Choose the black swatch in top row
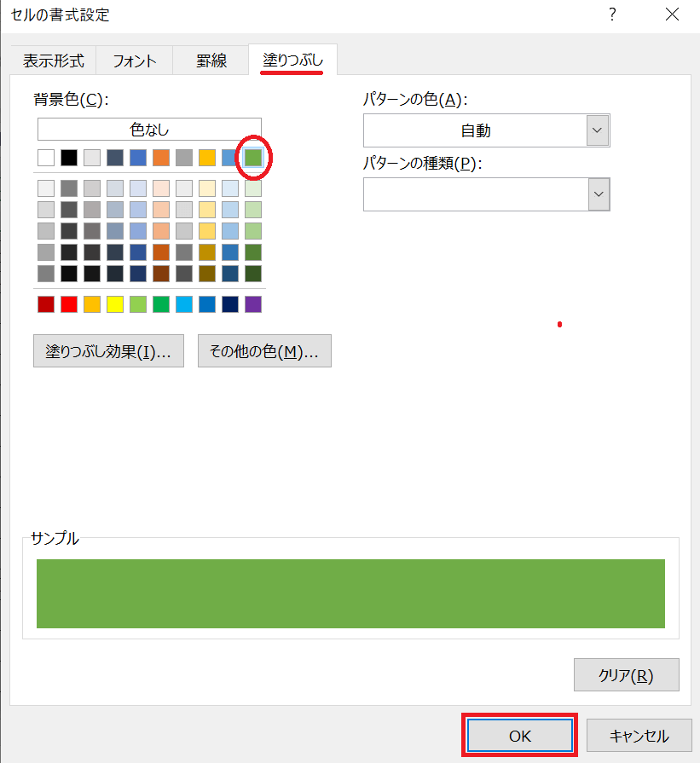The image size is (700, 763). (x=69, y=158)
